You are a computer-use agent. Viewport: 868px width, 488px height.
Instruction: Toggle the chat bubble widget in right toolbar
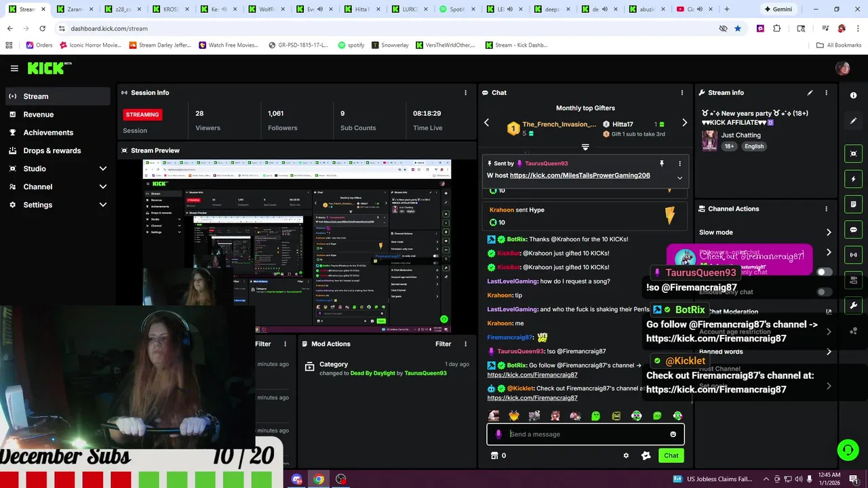pyautogui.click(x=853, y=230)
